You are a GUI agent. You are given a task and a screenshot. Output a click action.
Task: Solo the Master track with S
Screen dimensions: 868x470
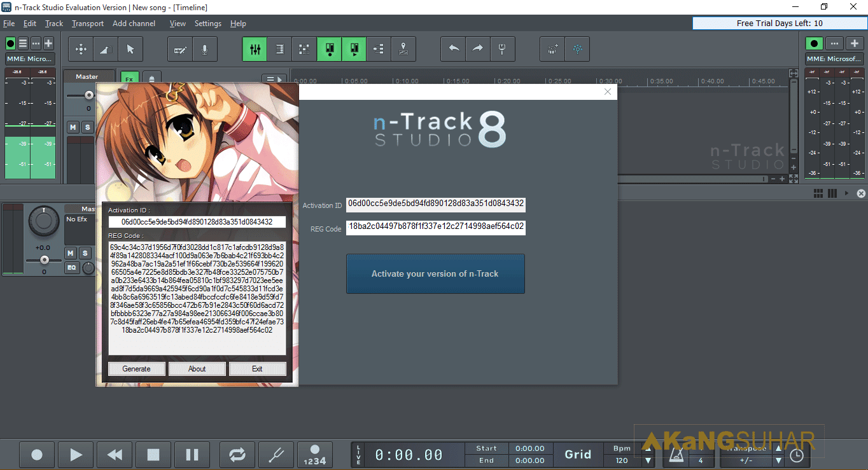click(x=87, y=128)
